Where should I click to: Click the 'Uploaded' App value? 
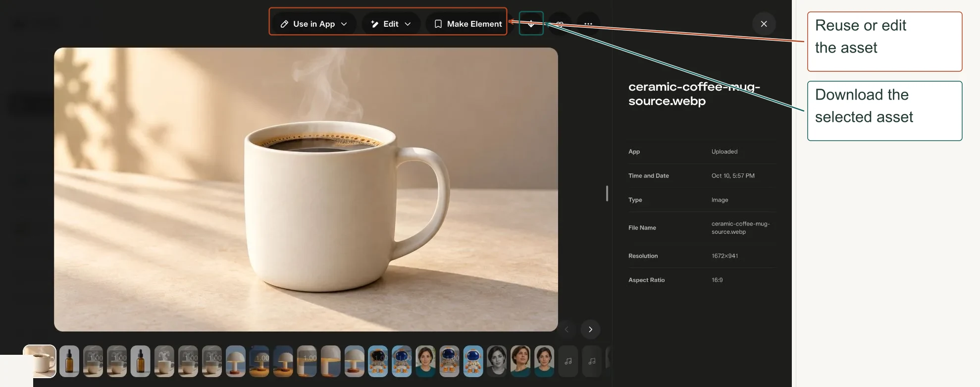(724, 152)
